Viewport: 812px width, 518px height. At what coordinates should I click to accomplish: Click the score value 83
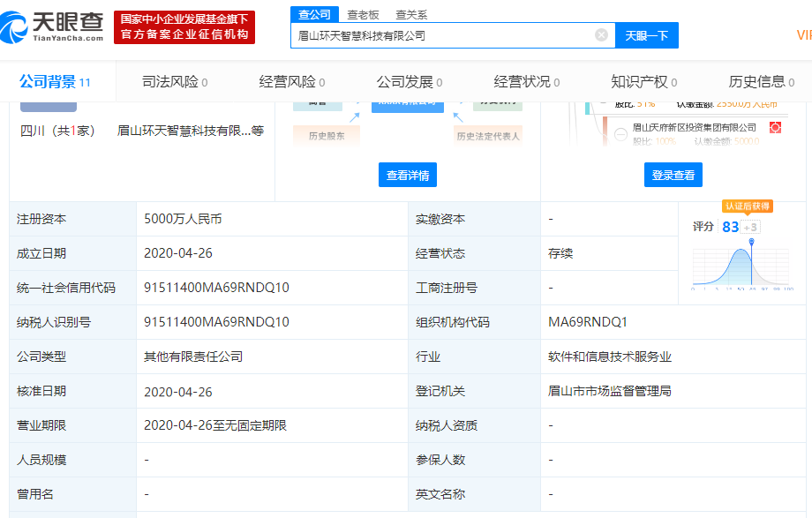pyautogui.click(x=730, y=227)
